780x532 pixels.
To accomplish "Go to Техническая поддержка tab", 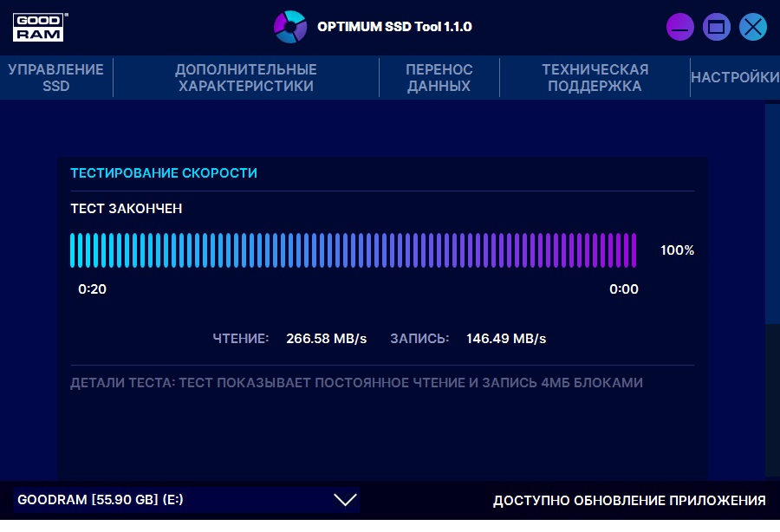I will [595, 78].
